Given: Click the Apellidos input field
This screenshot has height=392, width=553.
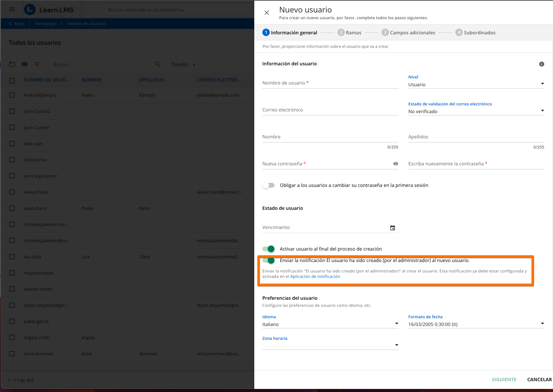Looking at the screenshot, I should click(x=476, y=137).
